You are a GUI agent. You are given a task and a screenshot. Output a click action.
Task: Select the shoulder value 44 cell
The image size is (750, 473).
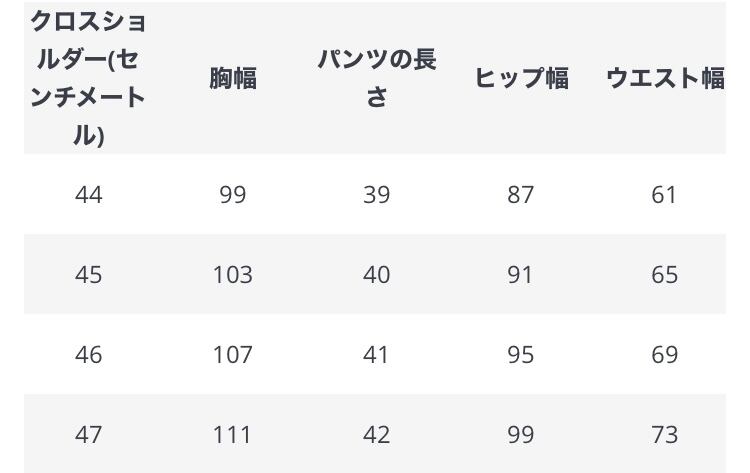(x=88, y=194)
